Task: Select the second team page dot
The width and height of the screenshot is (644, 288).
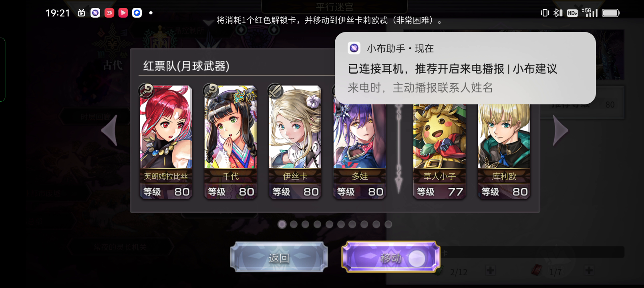Action: (x=294, y=224)
